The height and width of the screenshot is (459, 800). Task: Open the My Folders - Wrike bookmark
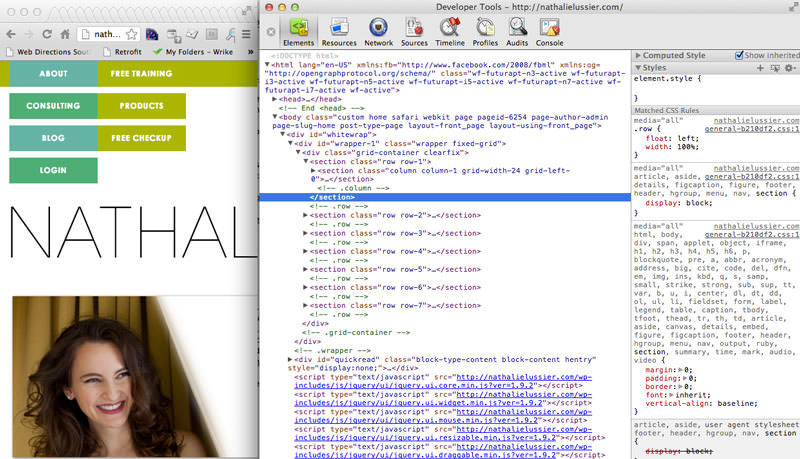(x=193, y=52)
